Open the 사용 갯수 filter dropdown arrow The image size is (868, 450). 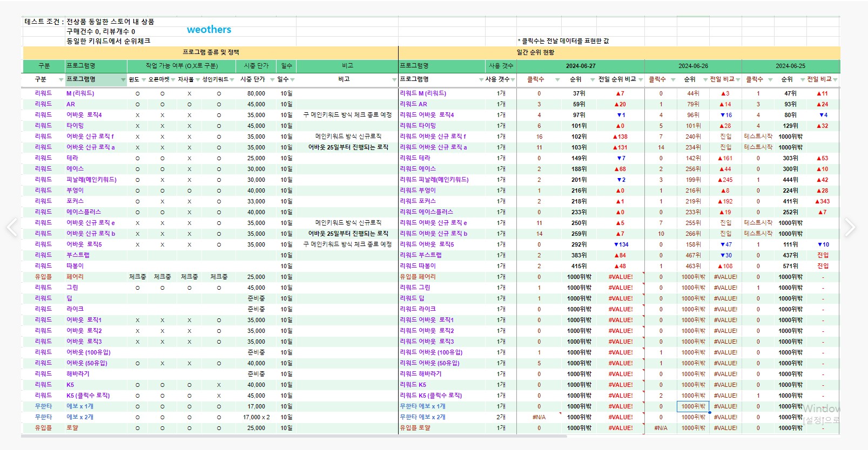point(513,80)
